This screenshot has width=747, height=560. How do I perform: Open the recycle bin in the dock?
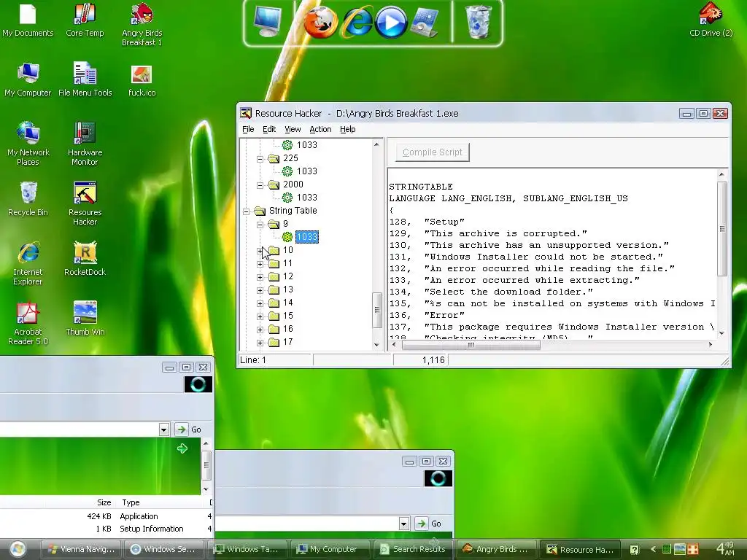point(478,23)
